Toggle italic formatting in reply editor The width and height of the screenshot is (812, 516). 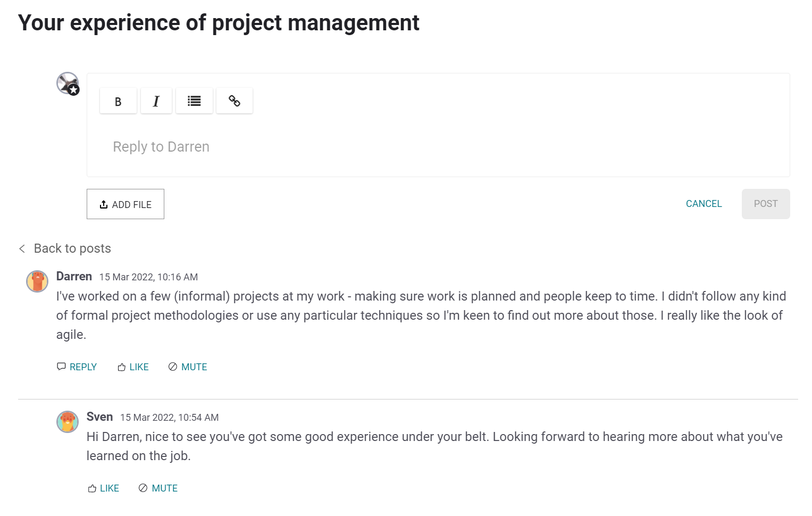(156, 101)
